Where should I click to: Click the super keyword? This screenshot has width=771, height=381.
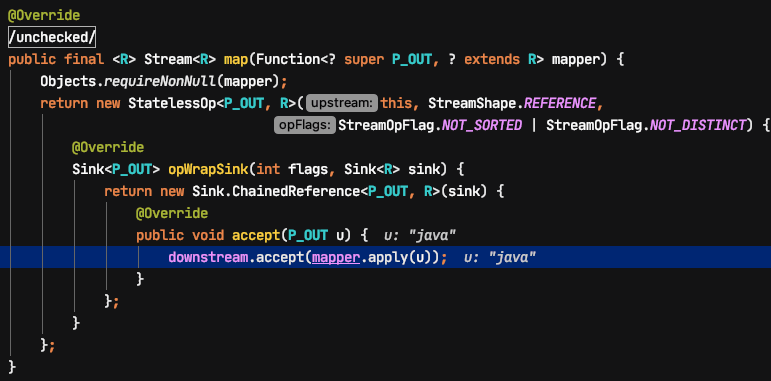364,59
